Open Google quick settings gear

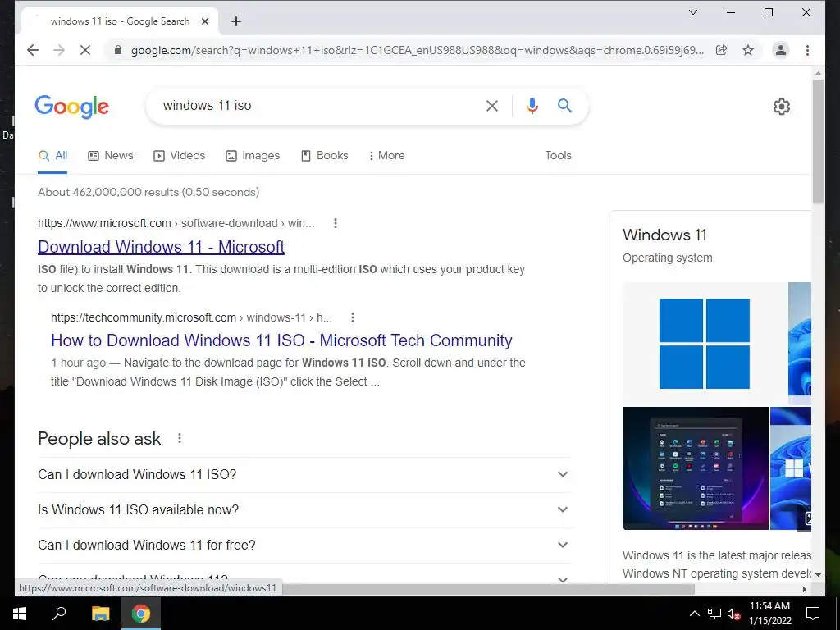click(x=782, y=107)
